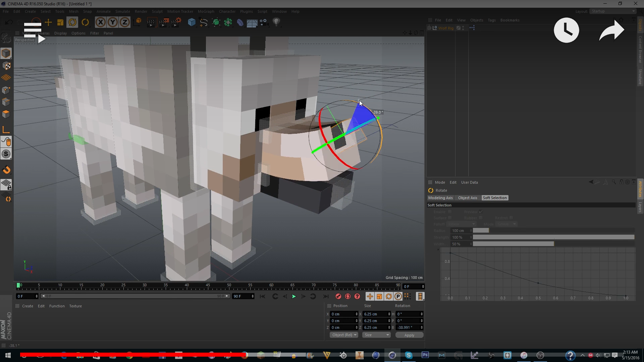Add a Light object

point(276,22)
